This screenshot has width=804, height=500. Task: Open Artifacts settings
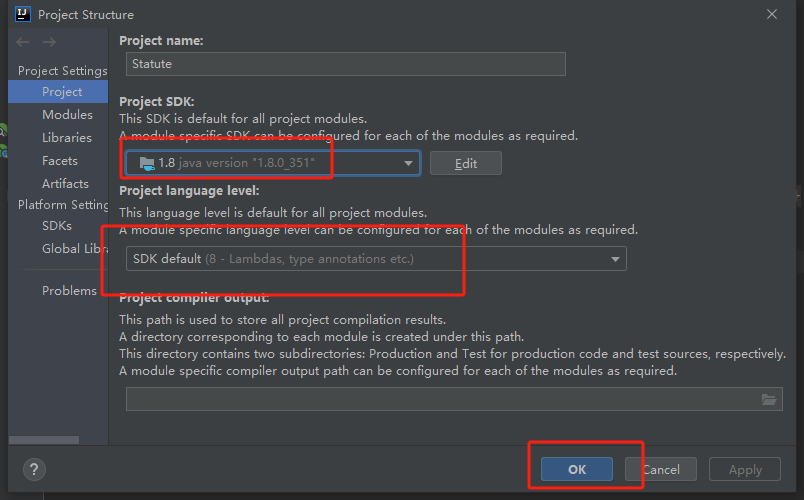click(x=65, y=183)
